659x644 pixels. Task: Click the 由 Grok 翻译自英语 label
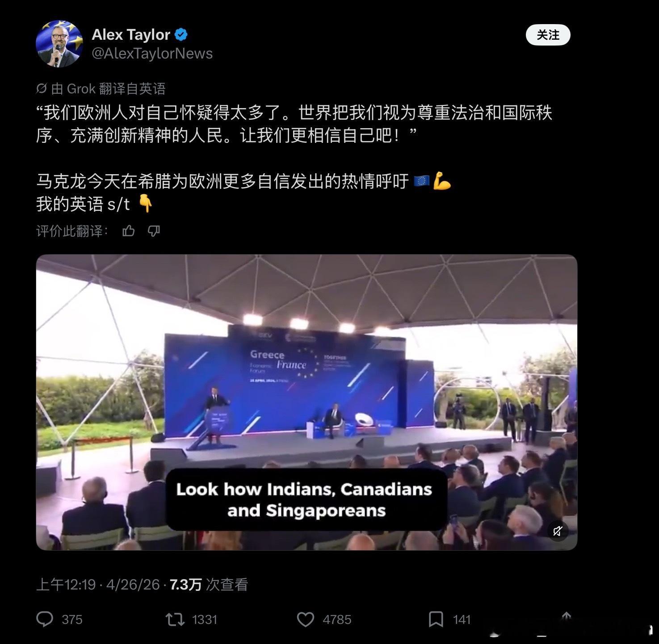(108, 88)
